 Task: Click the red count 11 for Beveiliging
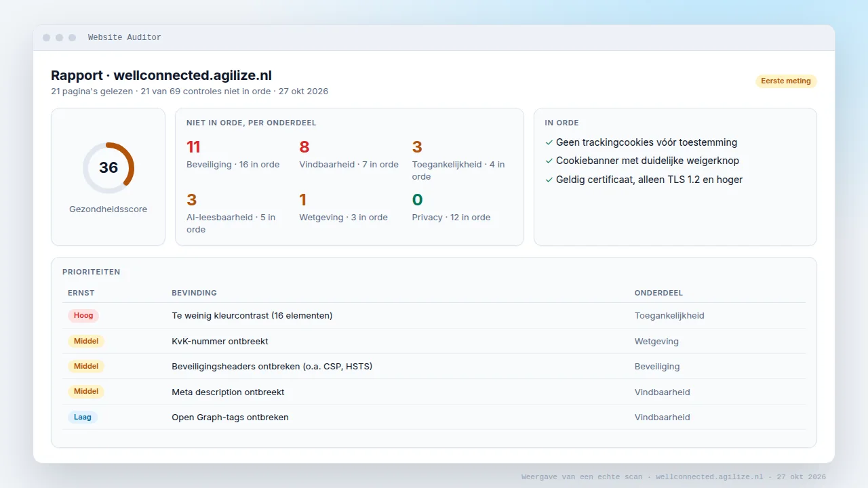(193, 147)
